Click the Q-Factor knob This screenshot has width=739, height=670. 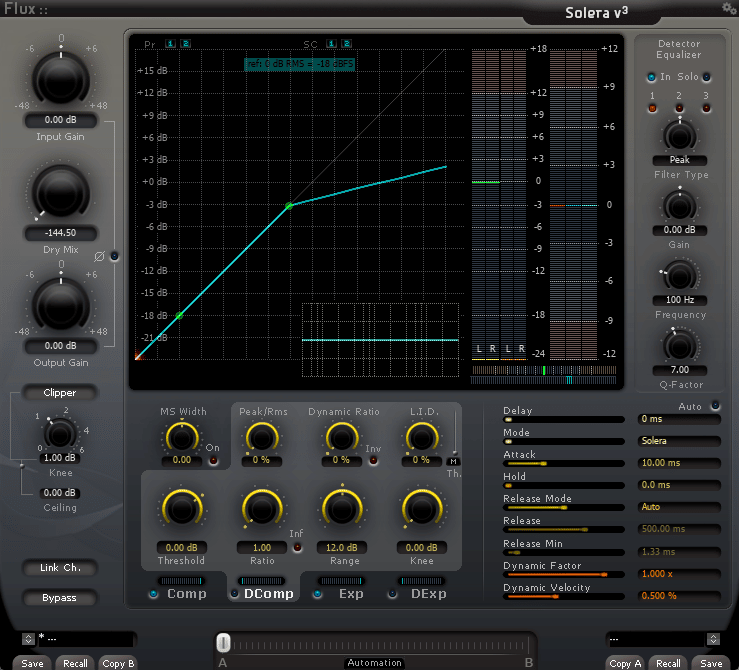[x=678, y=346]
